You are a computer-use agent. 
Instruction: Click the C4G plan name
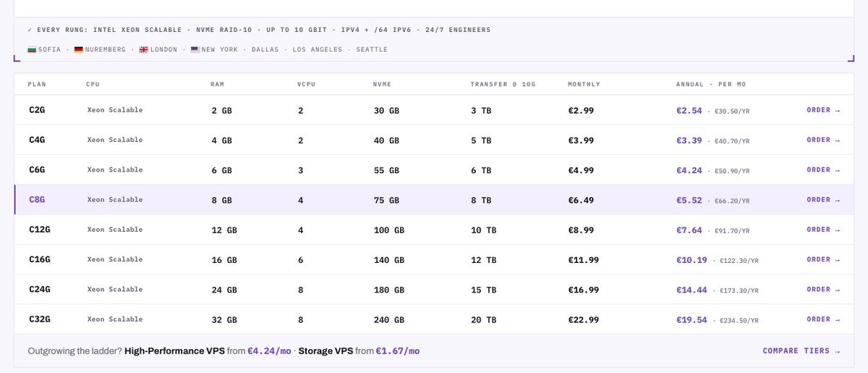[x=37, y=141]
